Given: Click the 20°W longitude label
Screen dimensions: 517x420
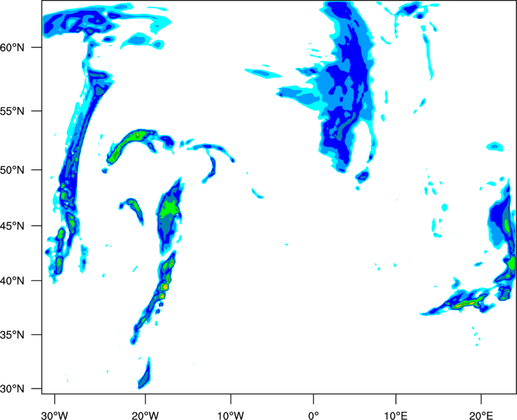Looking at the screenshot, I should (145, 415).
